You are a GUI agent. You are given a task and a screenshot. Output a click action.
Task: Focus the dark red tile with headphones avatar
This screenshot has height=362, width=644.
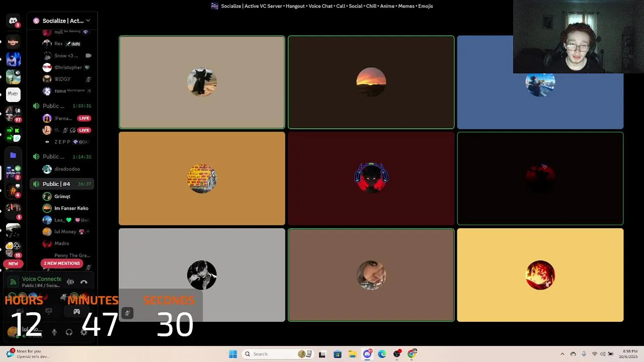[x=371, y=178]
